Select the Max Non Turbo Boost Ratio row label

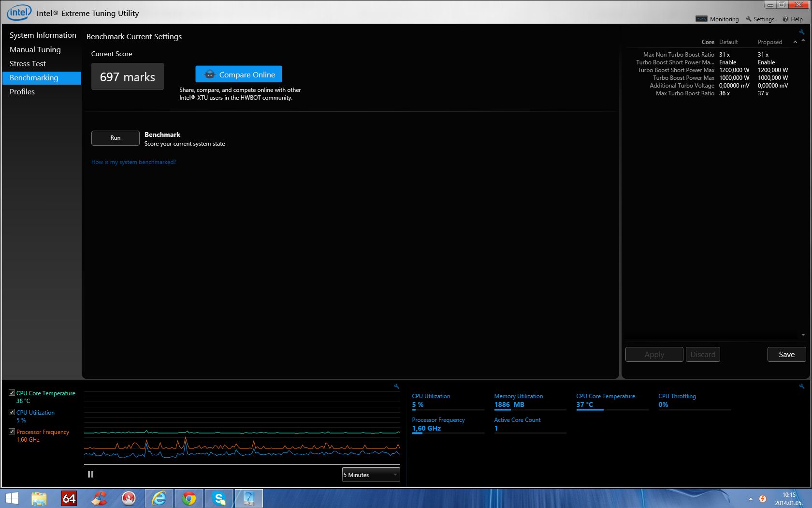pyautogui.click(x=679, y=55)
